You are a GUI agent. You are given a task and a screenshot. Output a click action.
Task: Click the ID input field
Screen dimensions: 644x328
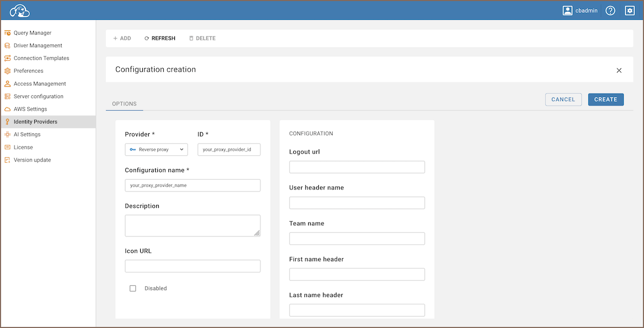pos(229,149)
